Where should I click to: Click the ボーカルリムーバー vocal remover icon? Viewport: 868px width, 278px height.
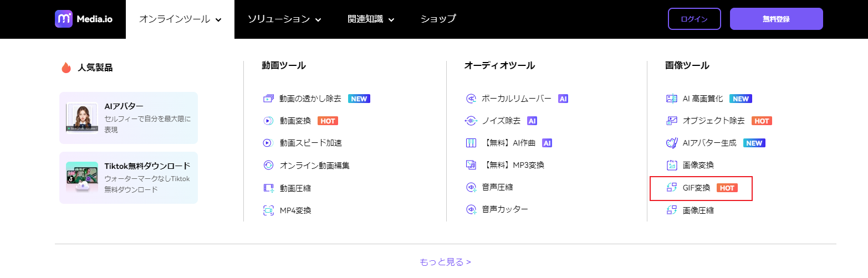click(x=471, y=99)
